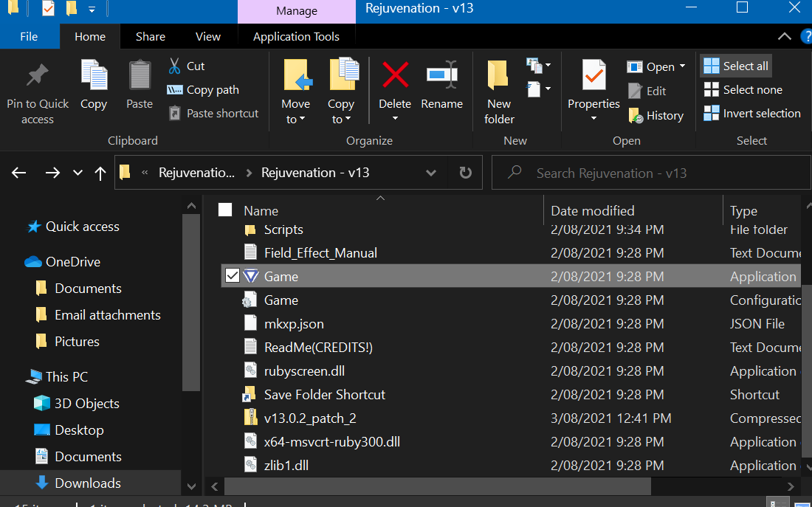Expand the Delete options arrow
The image size is (812, 507).
(395, 119)
